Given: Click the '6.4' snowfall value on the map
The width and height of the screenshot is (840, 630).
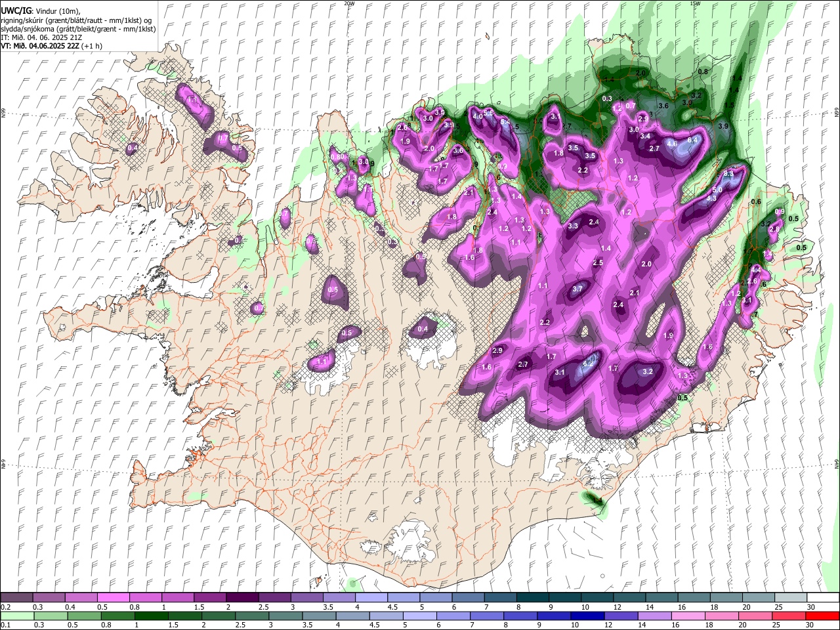Looking at the screenshot, I should point(693,140).
